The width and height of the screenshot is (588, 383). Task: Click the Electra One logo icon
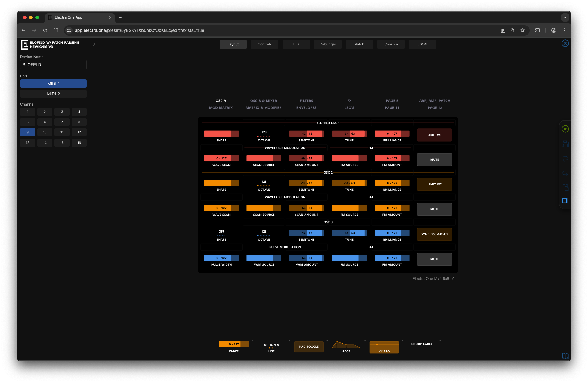(24, 45)
